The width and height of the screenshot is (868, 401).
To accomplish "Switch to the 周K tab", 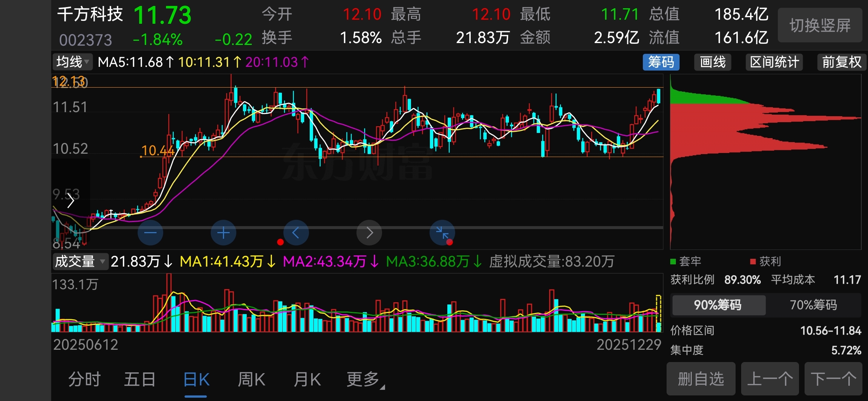I will [251, 379].
